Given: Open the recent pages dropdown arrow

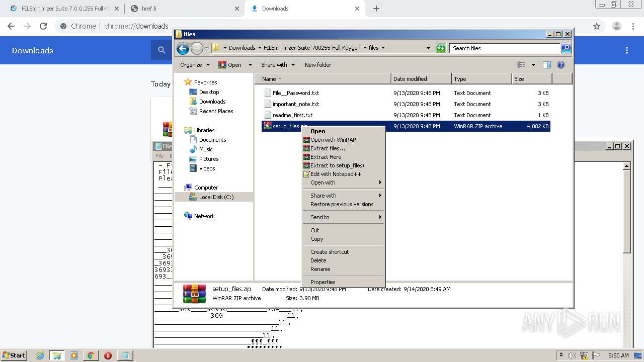Looking at the screenshot, I should pos(206,49).
